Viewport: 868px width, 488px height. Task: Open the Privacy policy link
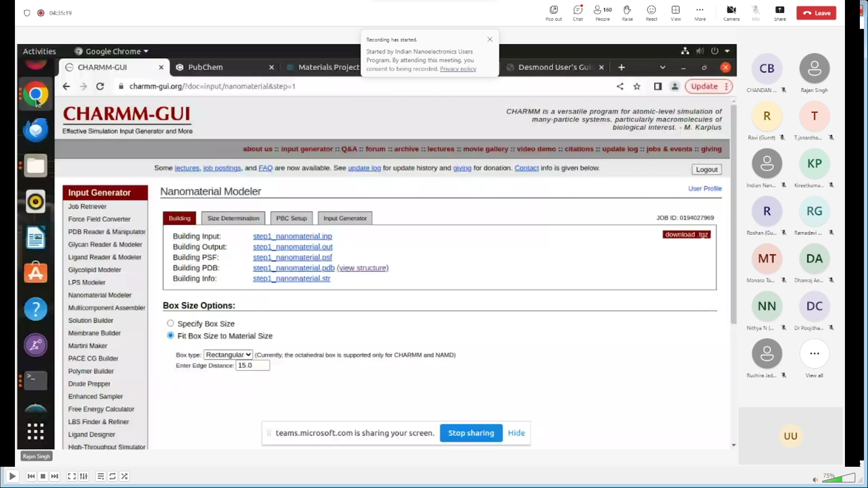tap(458, 69)
